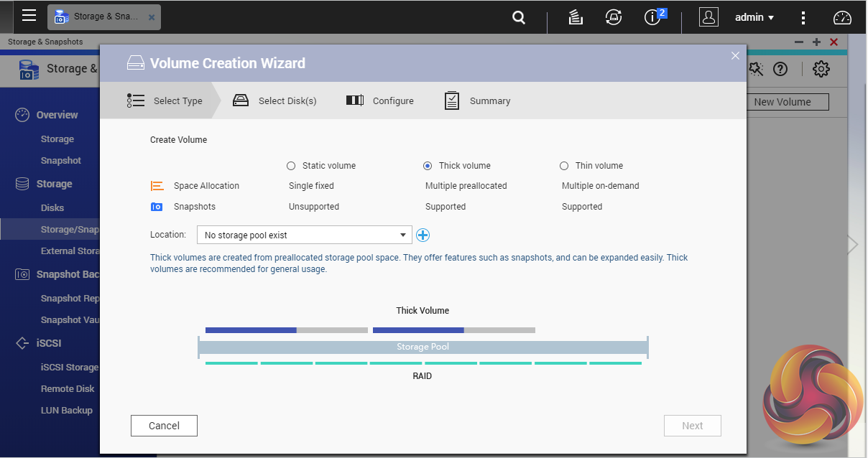868x458 pixels.
Task: Open the help question mark icon
Action: coord(780,69)
